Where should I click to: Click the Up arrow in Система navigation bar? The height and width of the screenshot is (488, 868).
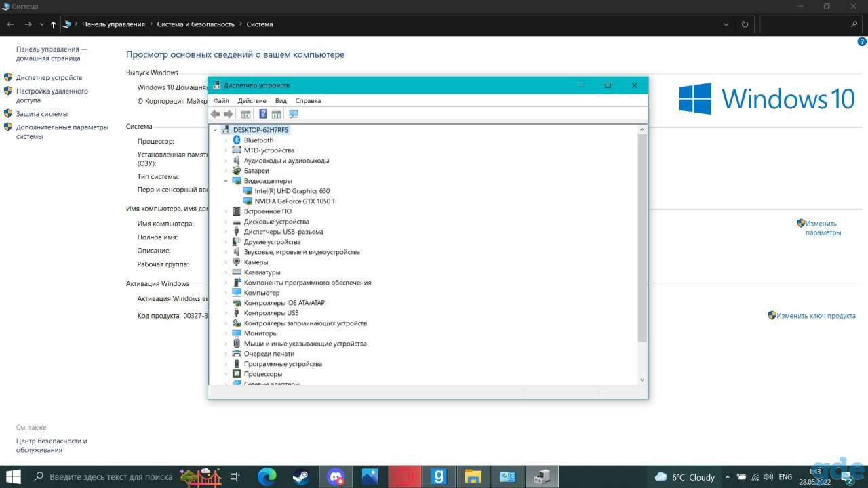click(53, 24)
